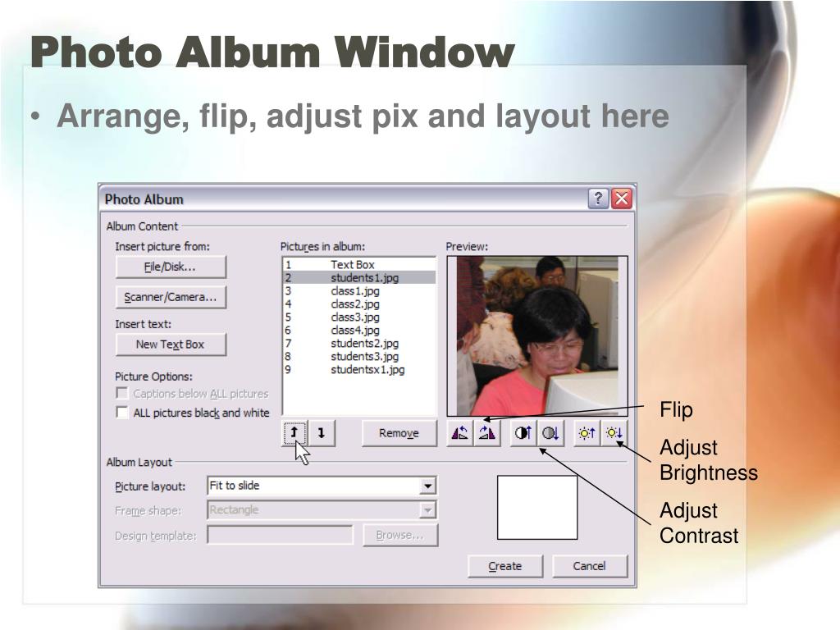Rotate picture right (clockwise) icon

487,433
